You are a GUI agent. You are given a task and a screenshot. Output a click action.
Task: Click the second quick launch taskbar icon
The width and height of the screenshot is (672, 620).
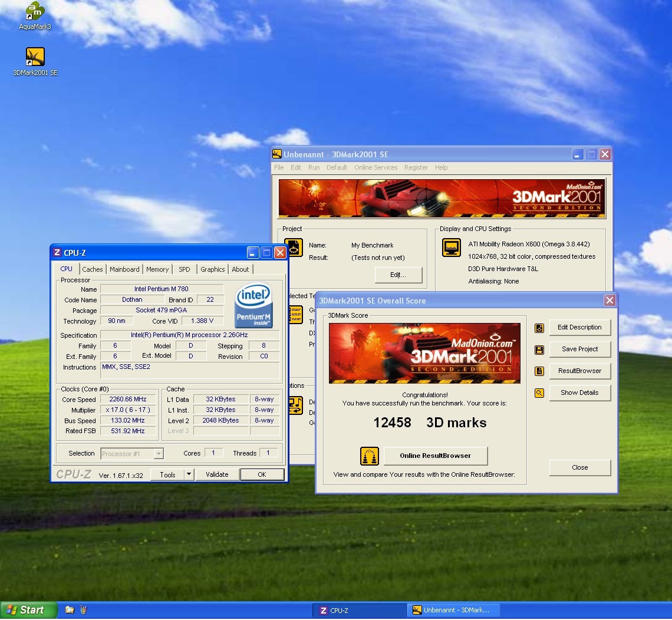[83, 610]
